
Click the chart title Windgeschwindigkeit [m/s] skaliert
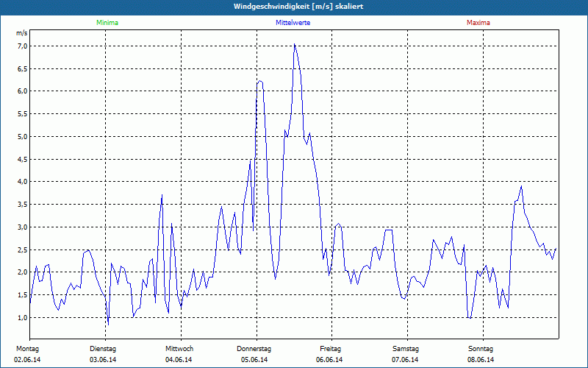click(x=298, y=7)
